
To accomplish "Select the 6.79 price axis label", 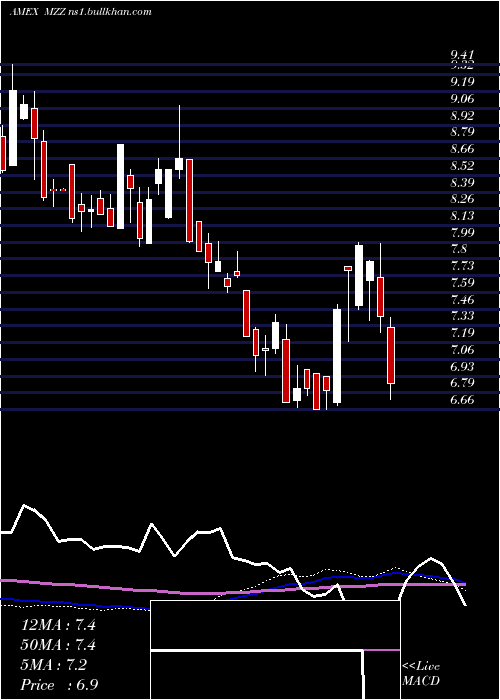I will [462, 383].
